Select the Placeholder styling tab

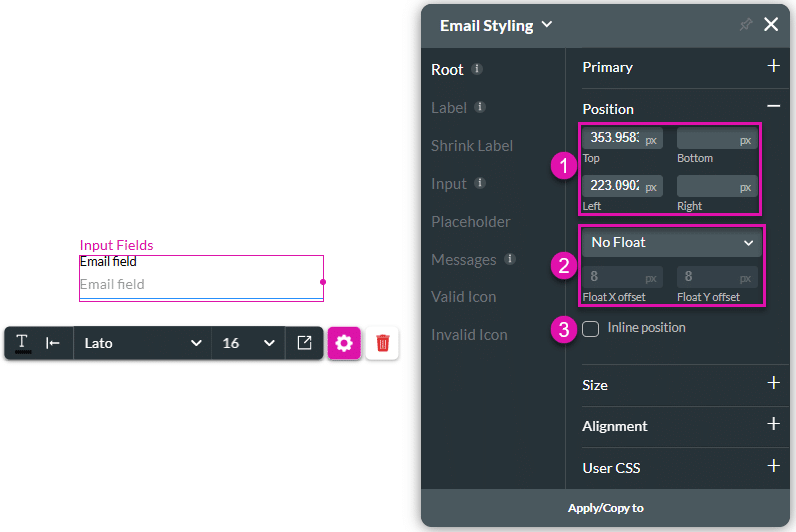point(471,221)
